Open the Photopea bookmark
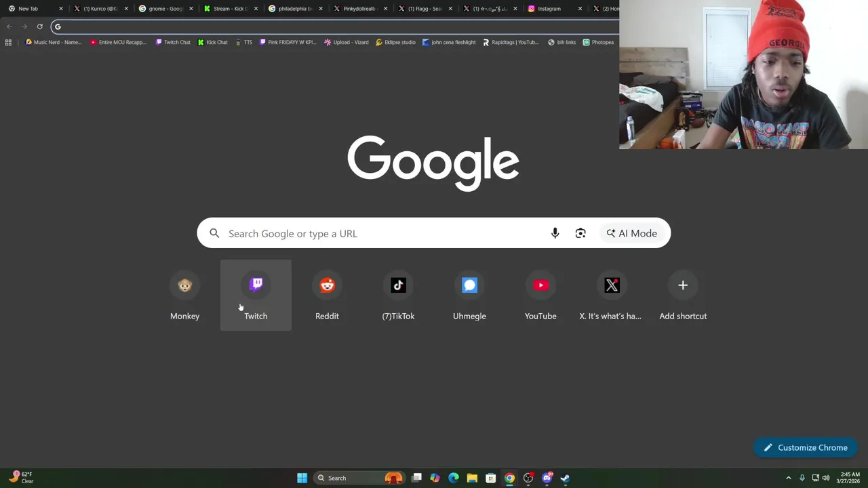 pyautogui.click(x=598, y=42)
